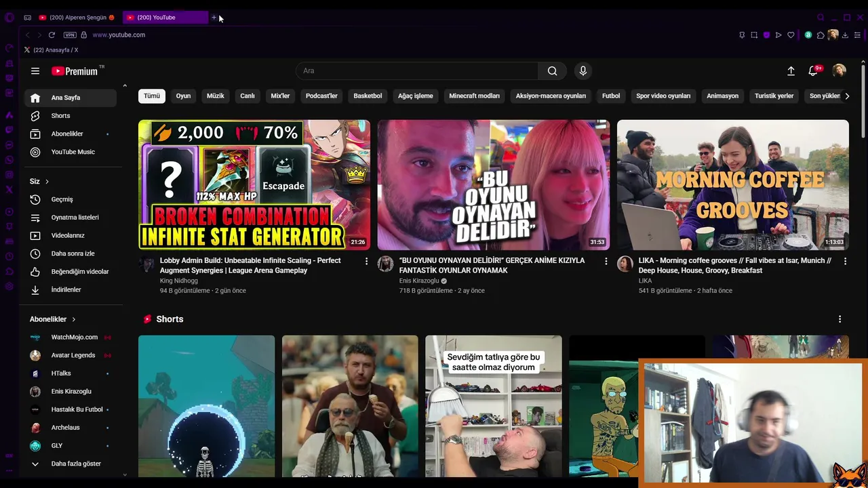868x488 pixels.
Task: Open Abonelikler in the sidebar
Action: pyautogui.click(x=71, y=134)
